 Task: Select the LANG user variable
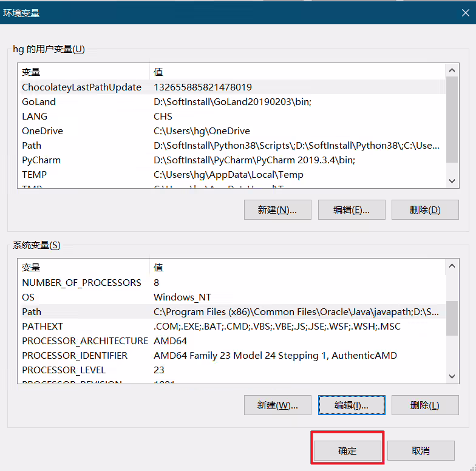coord(232,117)
